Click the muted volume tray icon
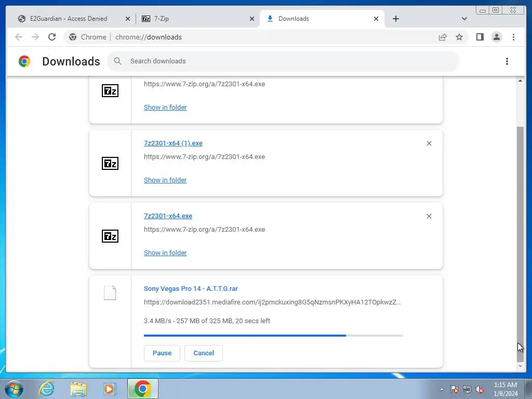This screenshot has height=399, width=532. tap(480, 390)
